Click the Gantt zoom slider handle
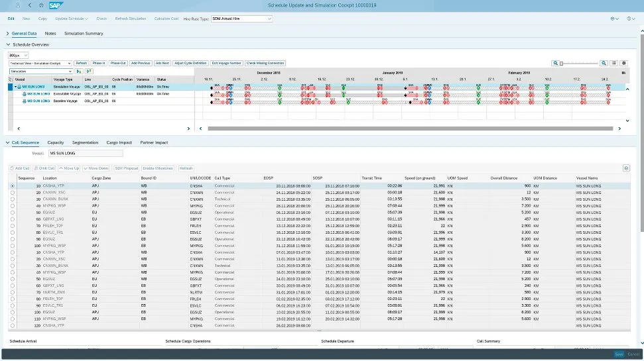 click(x=562, y=63)
